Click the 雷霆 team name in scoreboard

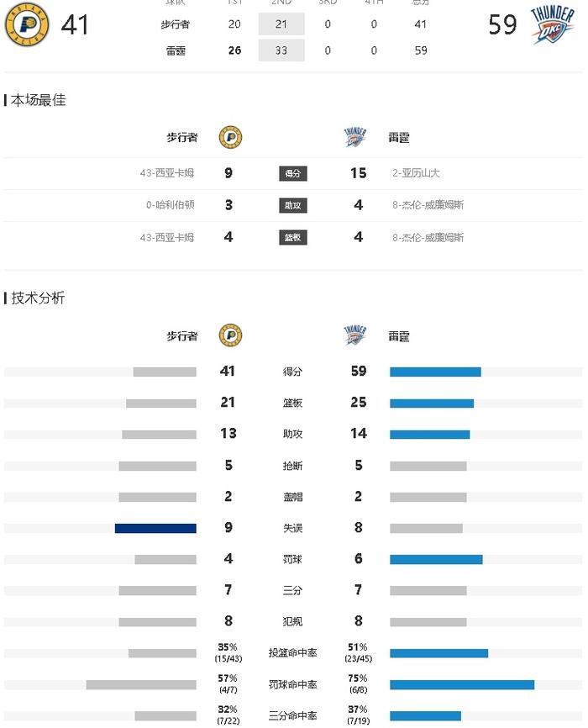[176, 50]
